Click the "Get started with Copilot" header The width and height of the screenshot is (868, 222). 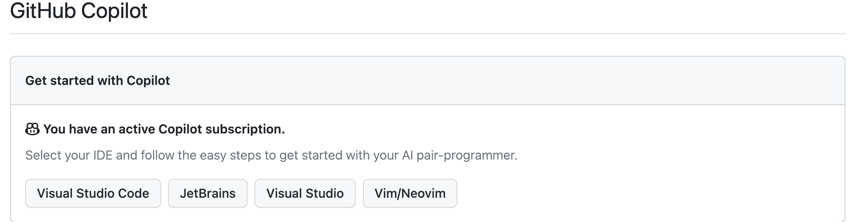pos(98,80)
